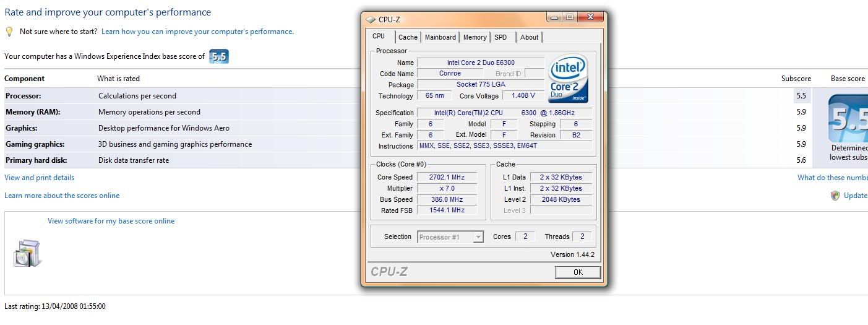The image size is (868, 325).
Task: Click the Last rating date text
Action: point(55,306)
